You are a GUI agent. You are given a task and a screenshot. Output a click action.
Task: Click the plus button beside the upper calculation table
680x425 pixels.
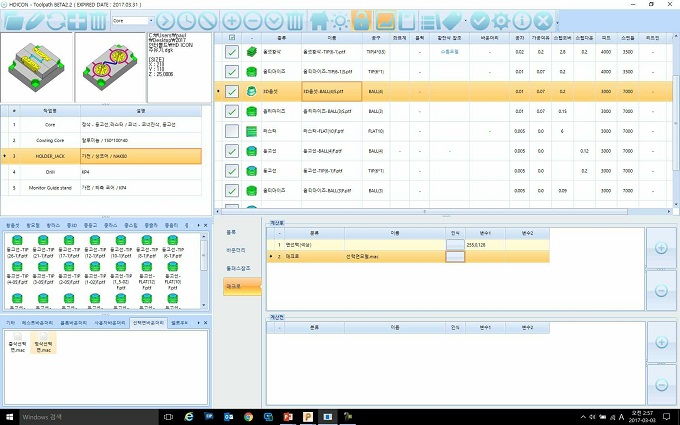click(662, 247)
